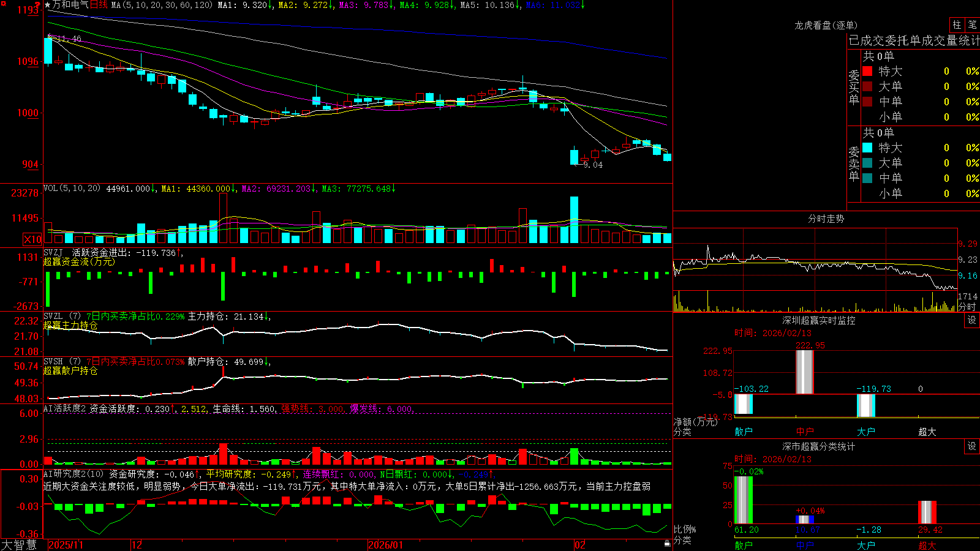
Task: Click the 大户 -119.73 bar in 深圳超赢实时监控
Action: click(x=866, y=406)
